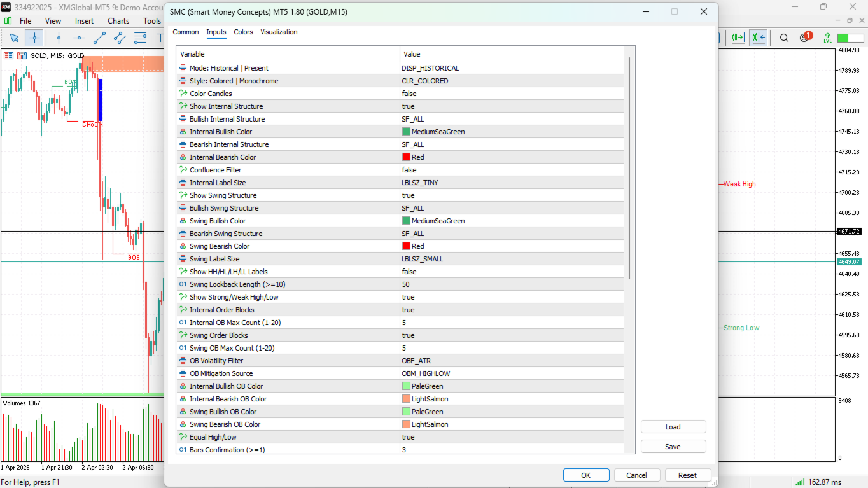The width and height of the screenshot is (868, 488).
Task: Open the View menu
Action: [53, 21]
